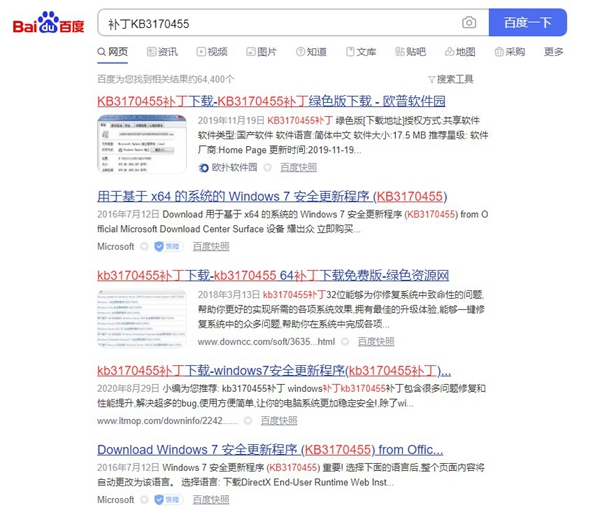Open 百度快照 for the x64 Windows 7 result
600x510 pixels.
(x=211, y=246)
